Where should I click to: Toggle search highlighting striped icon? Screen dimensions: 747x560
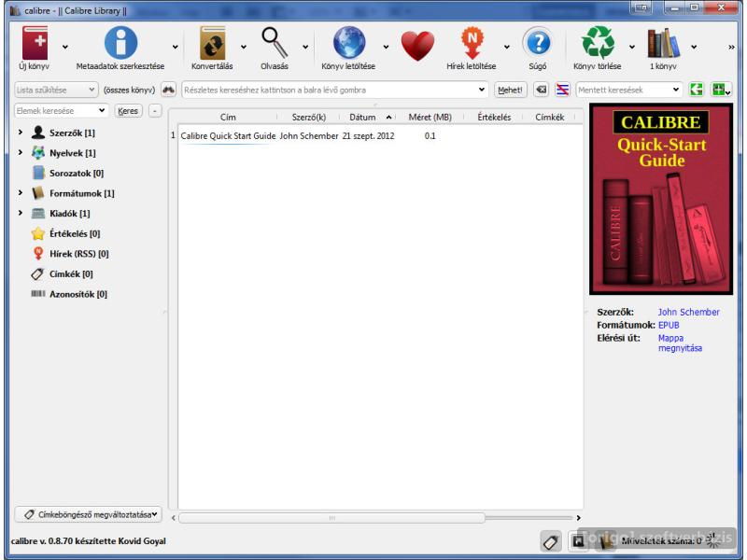click(563, 90)
